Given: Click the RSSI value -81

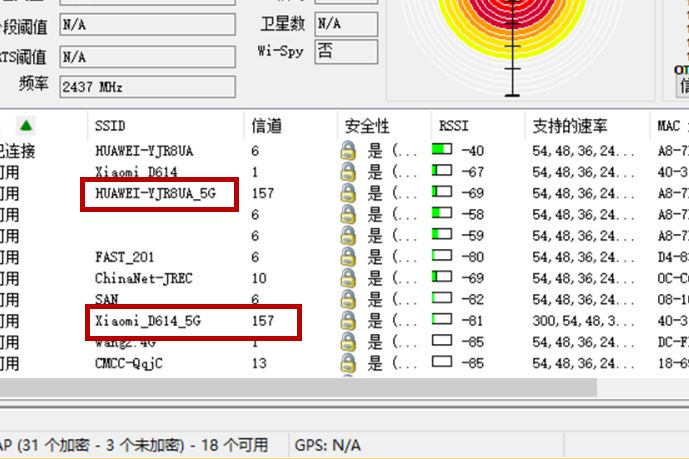Looking at the screenshot, I should [473, 321].
